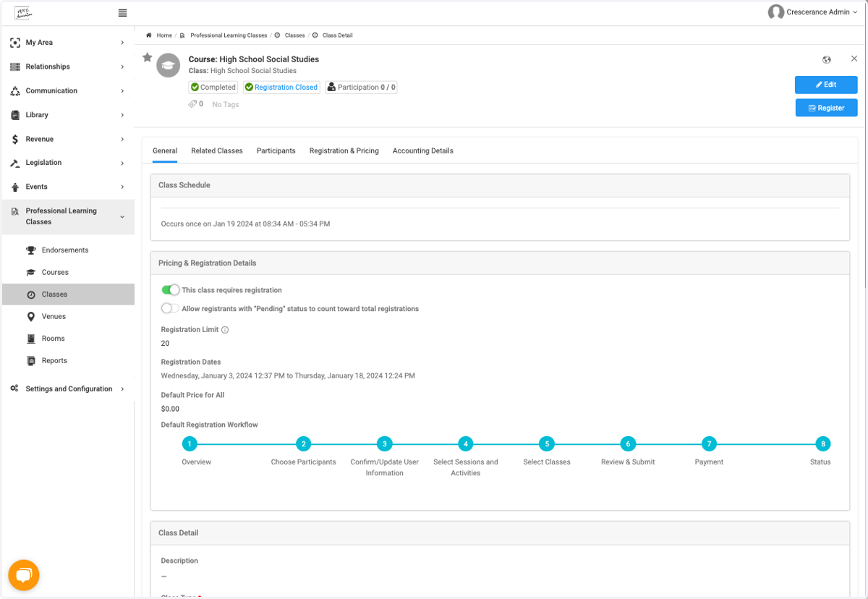
Task: Click the Register button
Action: pos(826,108)
